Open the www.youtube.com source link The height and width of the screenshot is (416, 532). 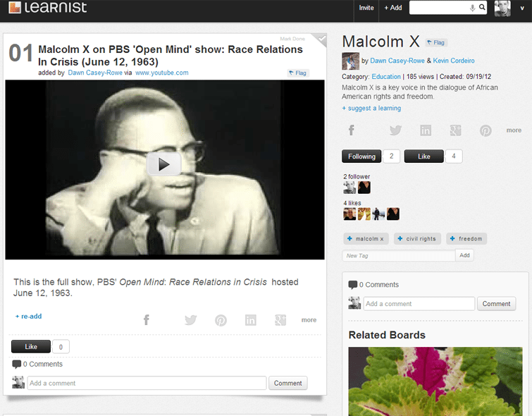pos(162,73)
